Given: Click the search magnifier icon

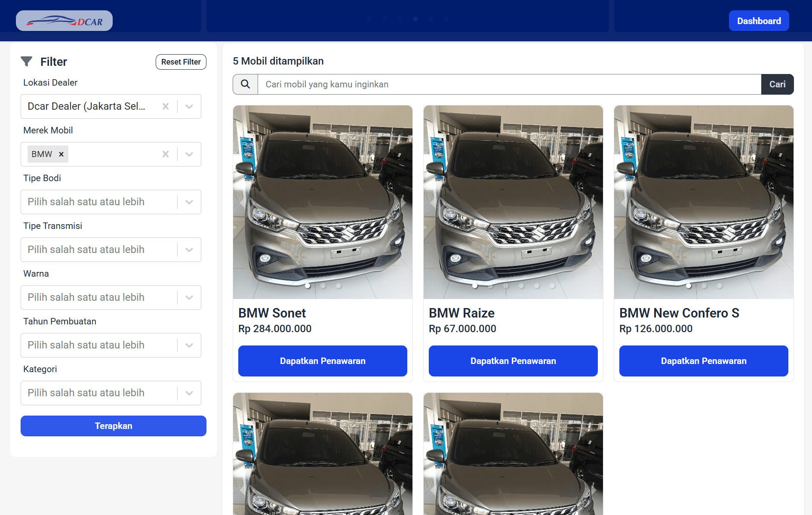Looking at the screenshot, I should click(x=245, y=84).
